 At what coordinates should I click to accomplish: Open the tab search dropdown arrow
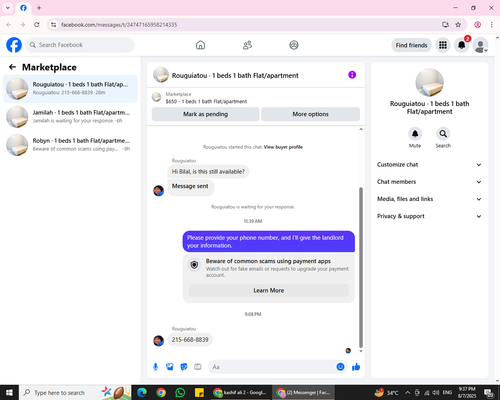(8, 8)
